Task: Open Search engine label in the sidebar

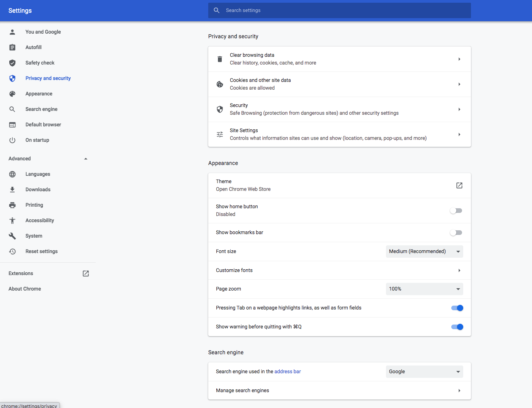Action: coord(41,109)
